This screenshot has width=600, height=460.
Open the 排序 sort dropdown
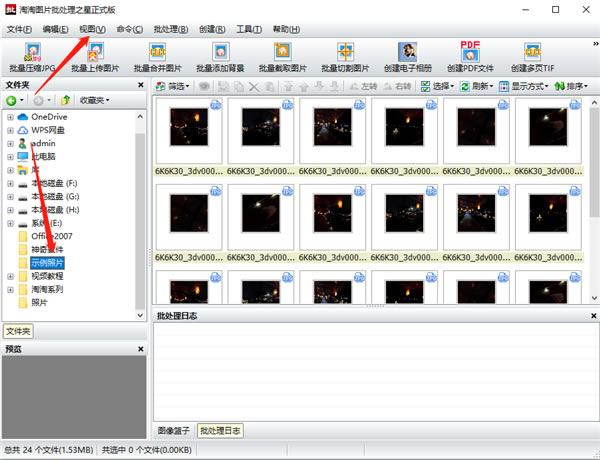571,86
